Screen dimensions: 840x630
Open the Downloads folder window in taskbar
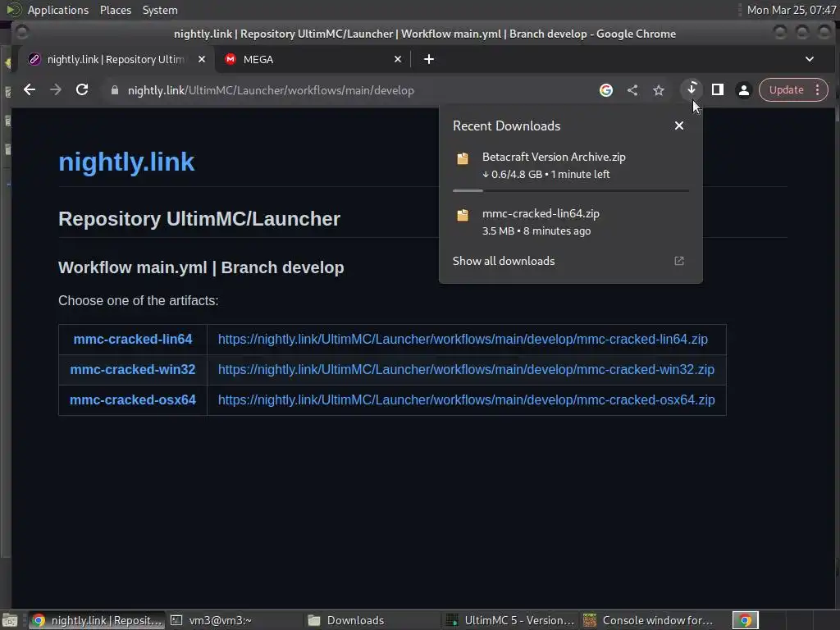tap(372, 620)
